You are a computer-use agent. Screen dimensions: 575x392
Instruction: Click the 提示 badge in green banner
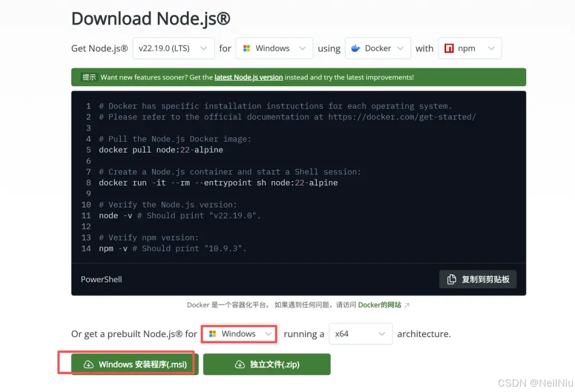[x=89, y=77]
